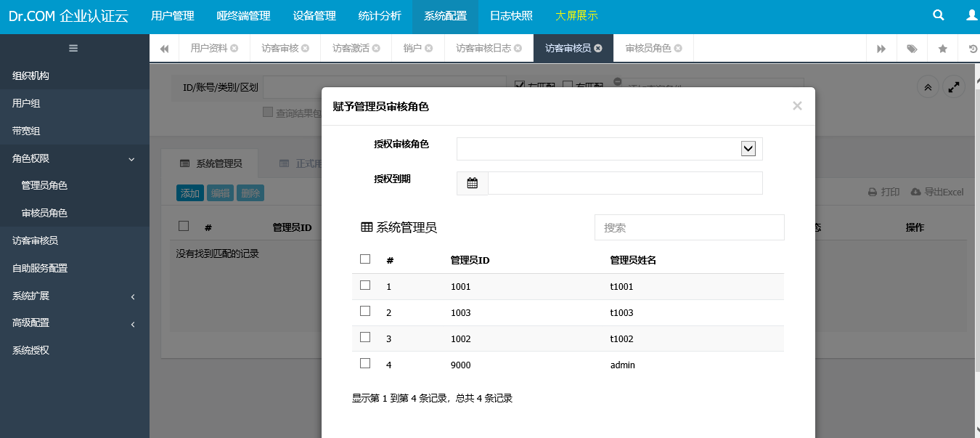Click the 搜索 input in dialog
This screenshot has height=438, width=980.
690,227
